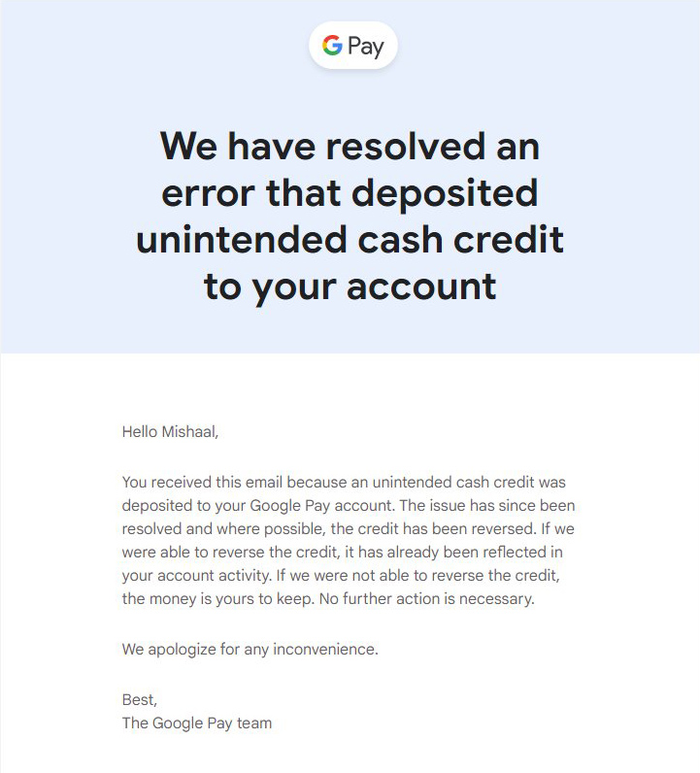Click the headline line 'We have resolved an'
Viewport: 700px width, 773px height.
click(x=350, y=147)
